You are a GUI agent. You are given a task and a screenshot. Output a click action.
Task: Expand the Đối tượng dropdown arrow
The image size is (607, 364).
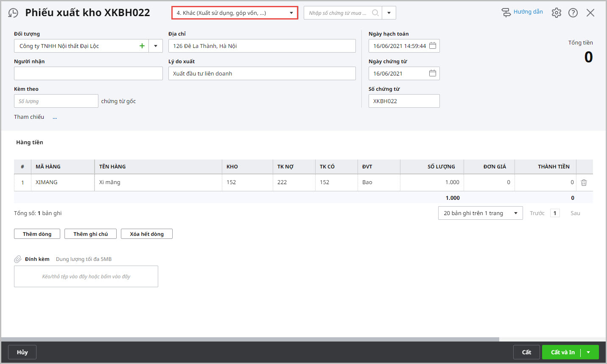(156, 46)
